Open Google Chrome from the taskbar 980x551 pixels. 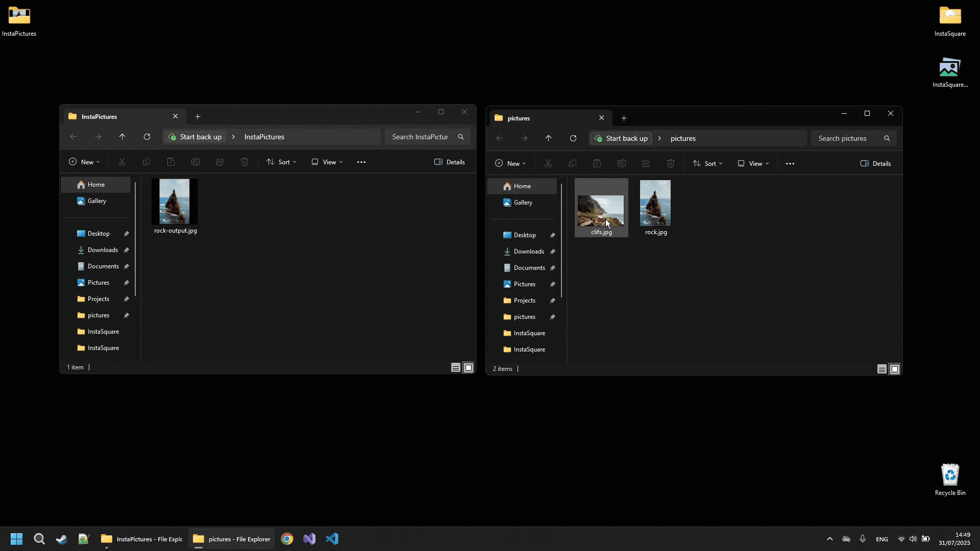point(287,538)
